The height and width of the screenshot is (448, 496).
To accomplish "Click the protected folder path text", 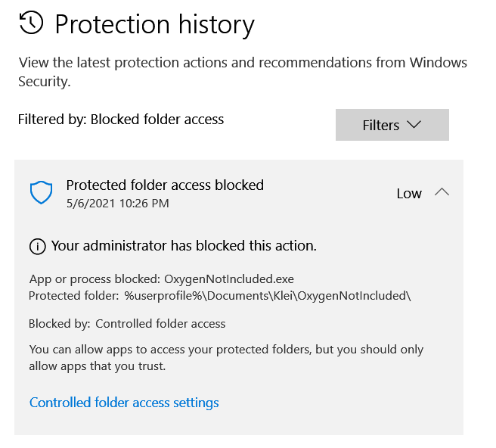I will pyautogui.click(x=267, y=295).
